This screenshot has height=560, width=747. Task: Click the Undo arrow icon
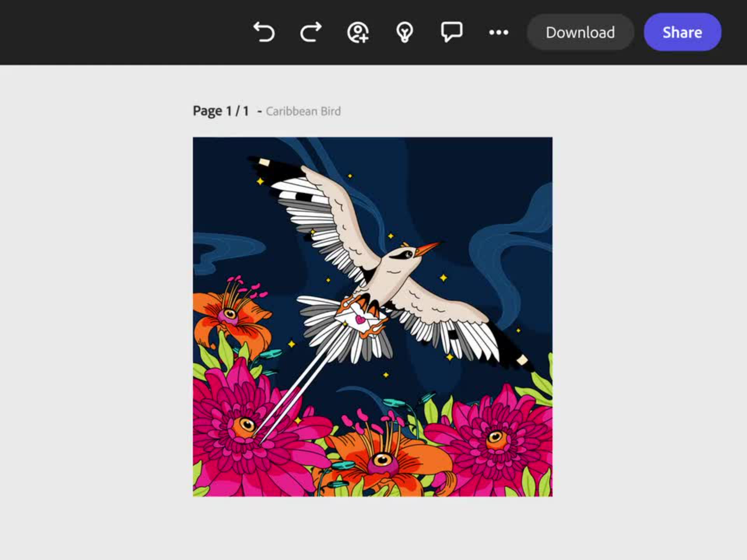264,32
